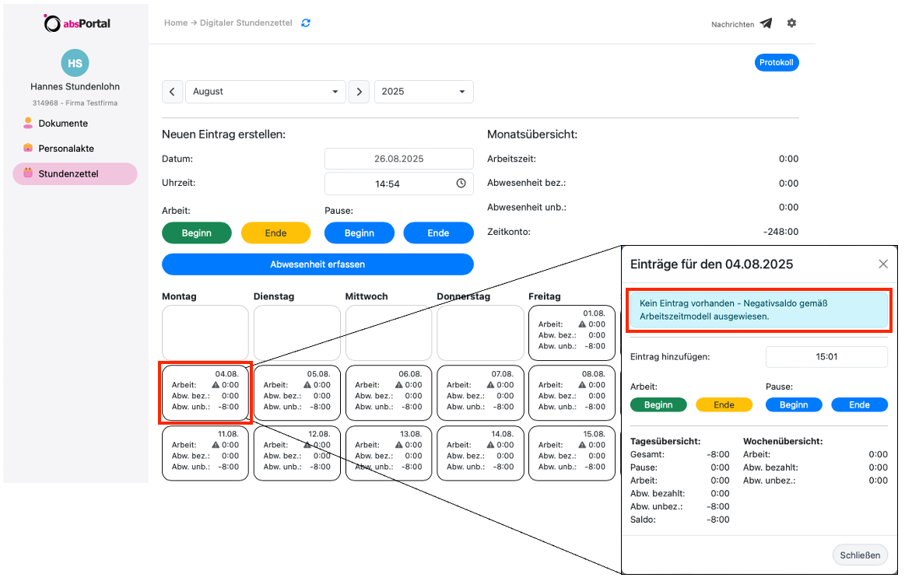Click Abwesenheit erfassen button
Image resolution: width=905 pixels, height=588 pixels.
pos(317,264)
